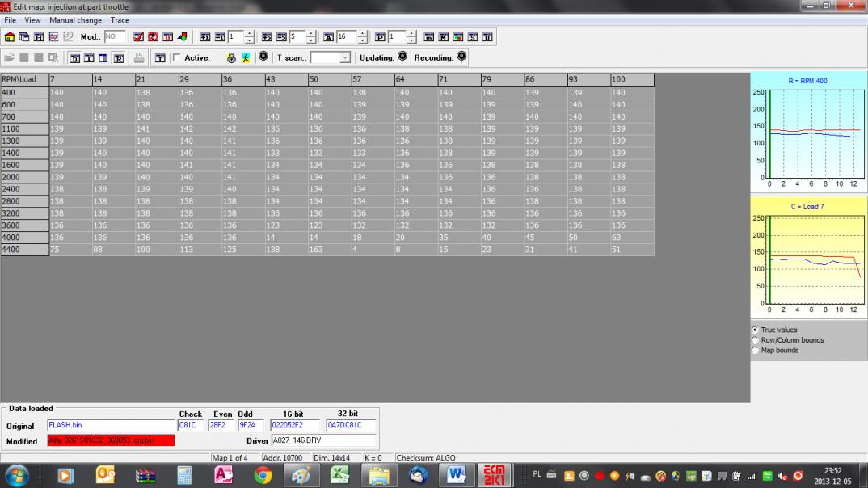The width and height of the screenshot is (868, 488).
Task: Click the colored shapes toolbar icon
Action: [182, 37]
